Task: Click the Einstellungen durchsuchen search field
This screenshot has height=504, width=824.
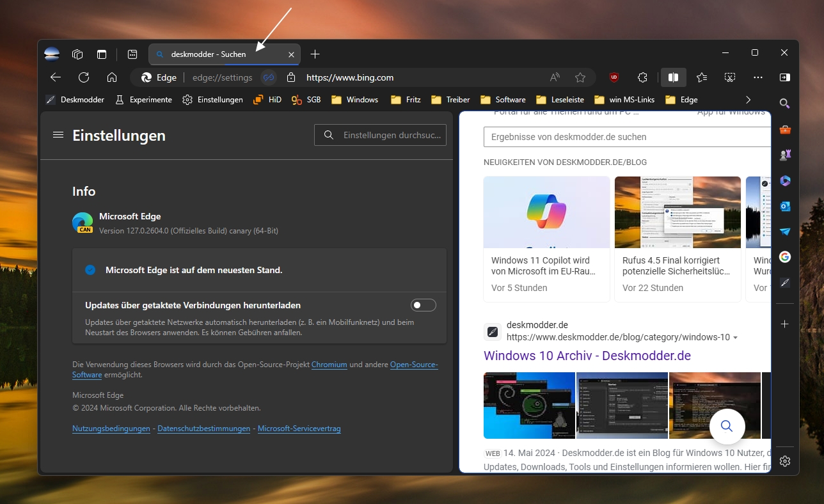Action: pos(380,135)
